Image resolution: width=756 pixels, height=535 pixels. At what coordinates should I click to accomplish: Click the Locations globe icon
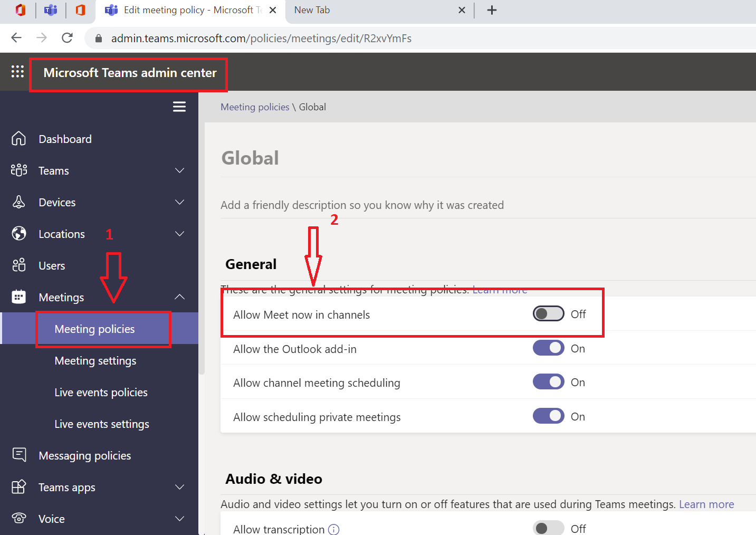(x=19, y=234)
